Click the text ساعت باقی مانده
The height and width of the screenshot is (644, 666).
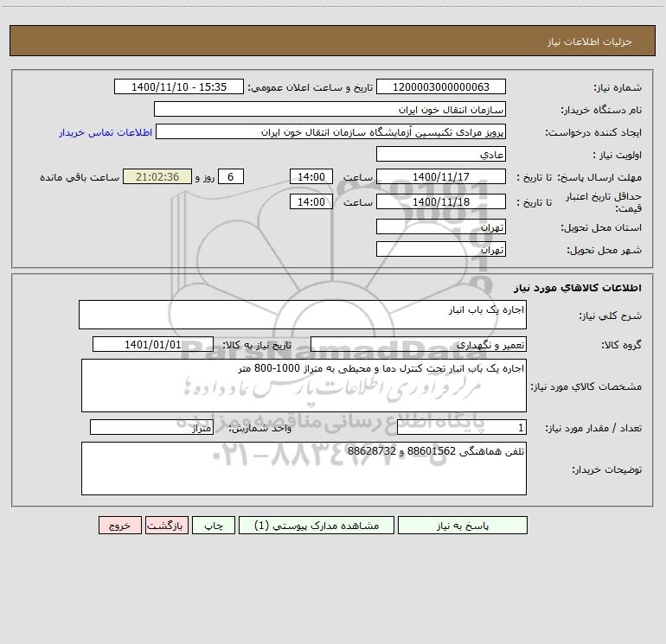[x=80, y=177]
